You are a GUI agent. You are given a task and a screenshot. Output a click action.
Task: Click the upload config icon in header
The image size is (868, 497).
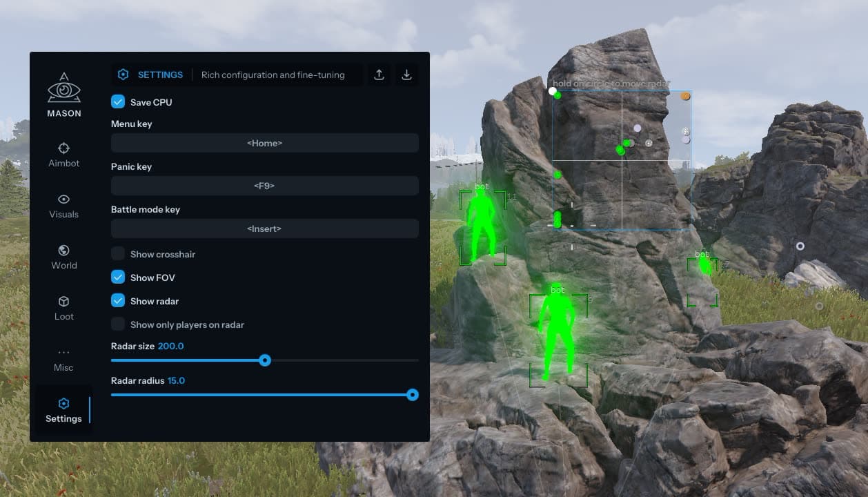point(379,75)
